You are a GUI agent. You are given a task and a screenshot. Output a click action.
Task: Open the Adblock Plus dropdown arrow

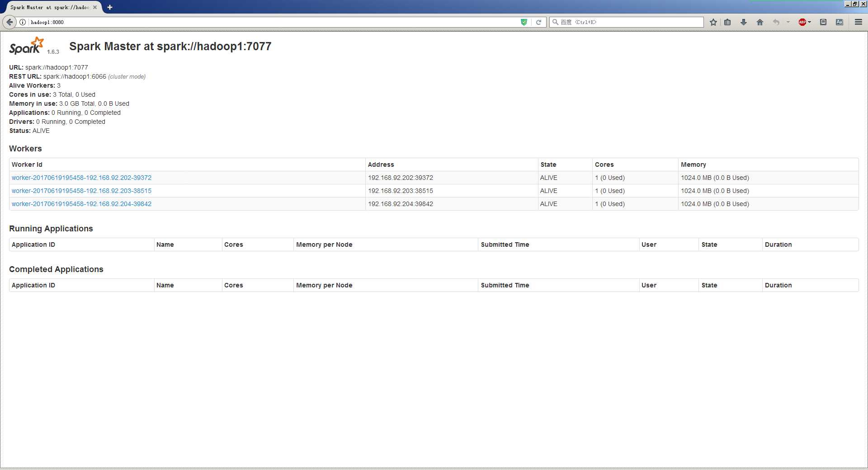809,22
